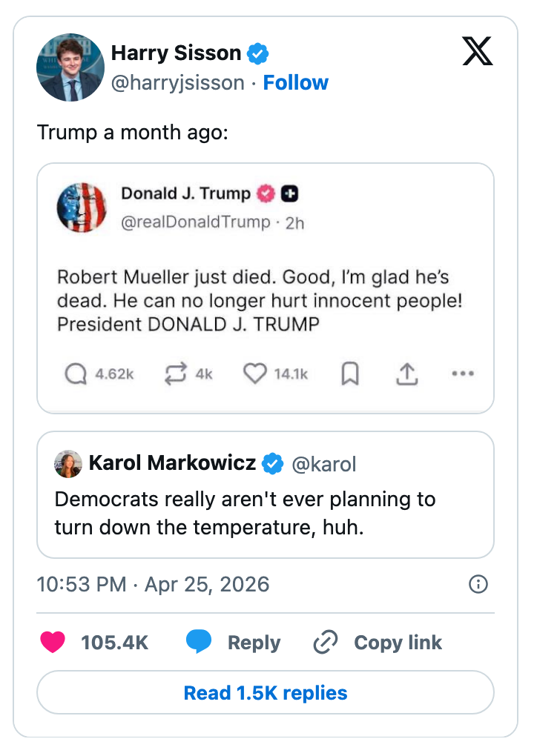The image size is (537, 756).
Task: Click the tweet info circle icon
Action: pyautogui.click(x=478, y=585)
